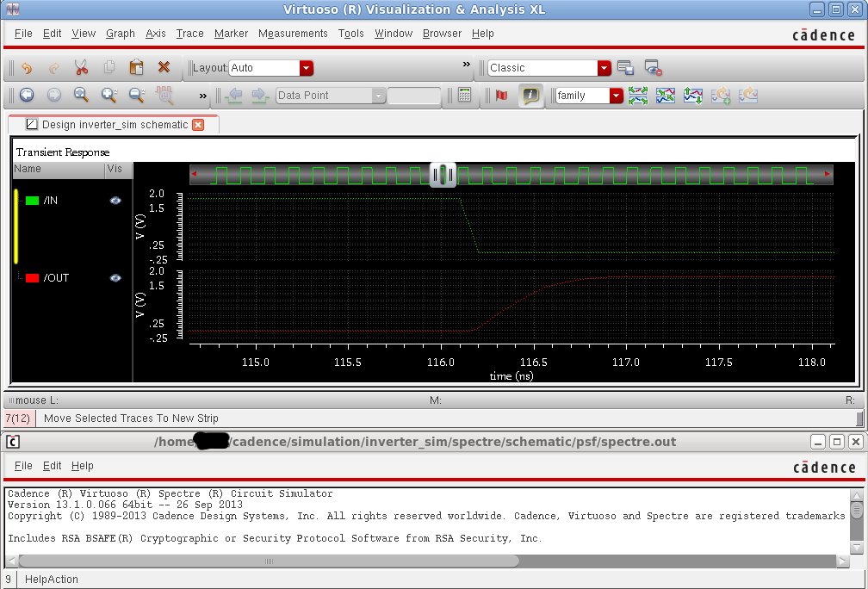Click the green next data point arrow

[x=260, y=96]
